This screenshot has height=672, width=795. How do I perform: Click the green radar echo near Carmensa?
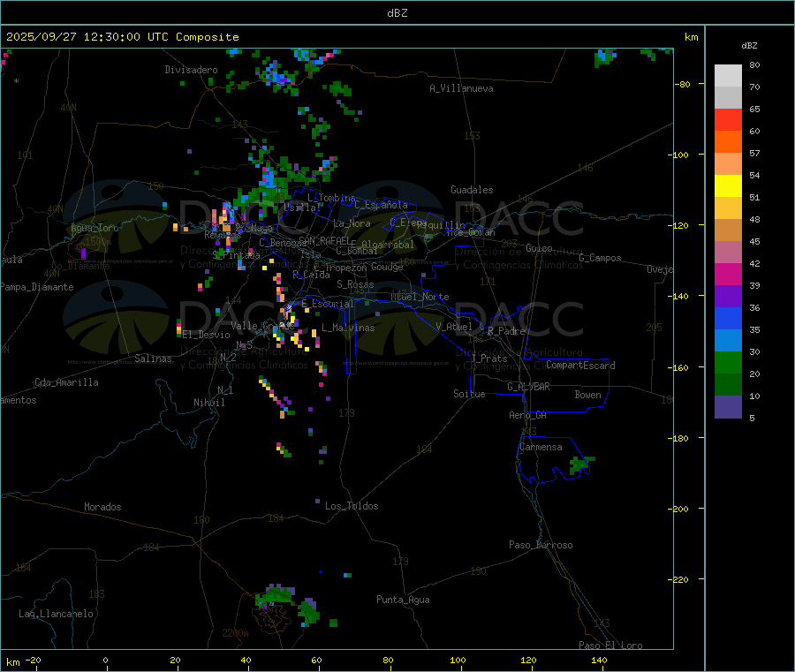[x=579, y=464]
